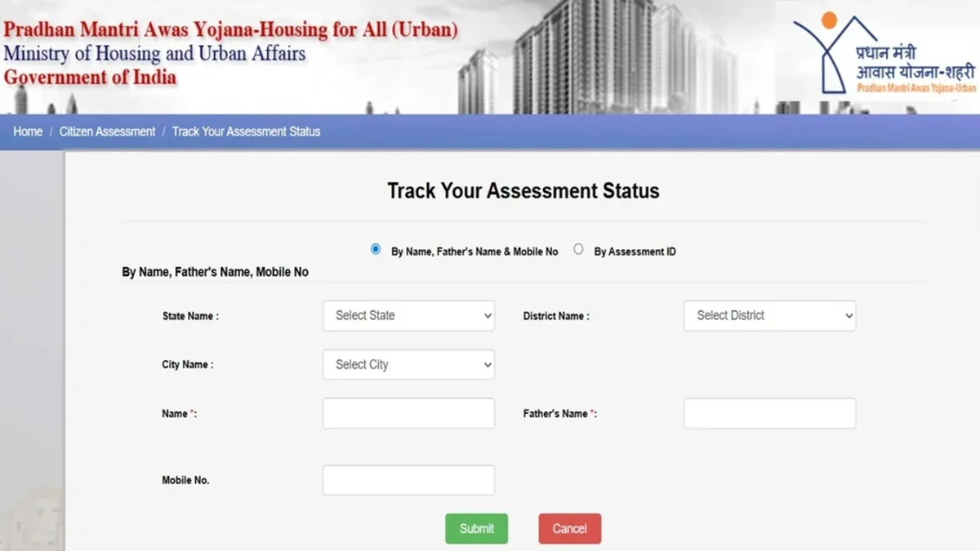Click the Submit button

point(476,528)
